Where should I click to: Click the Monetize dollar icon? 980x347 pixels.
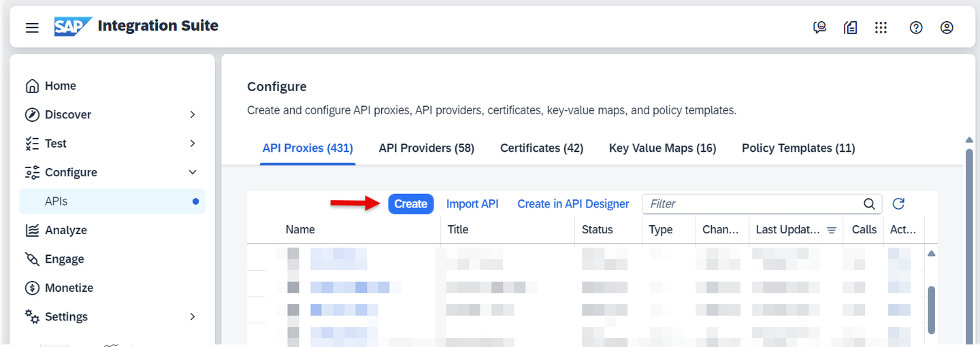pos(32,288)
